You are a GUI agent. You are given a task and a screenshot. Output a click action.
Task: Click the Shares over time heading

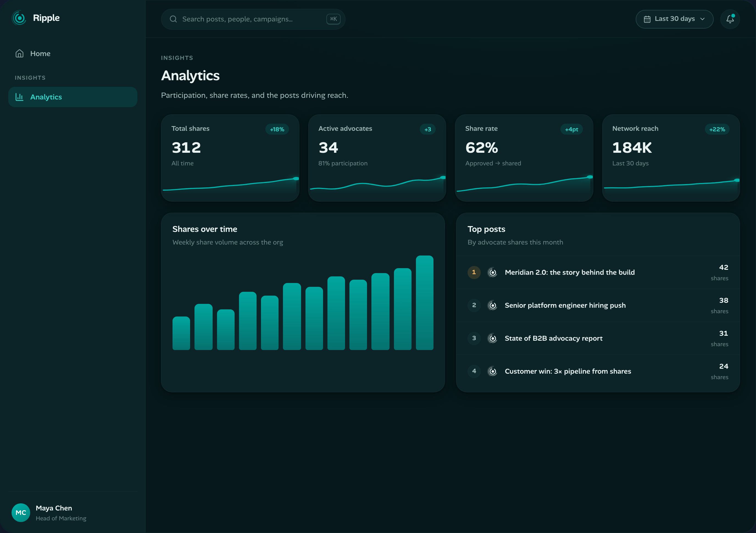point(205,229)
